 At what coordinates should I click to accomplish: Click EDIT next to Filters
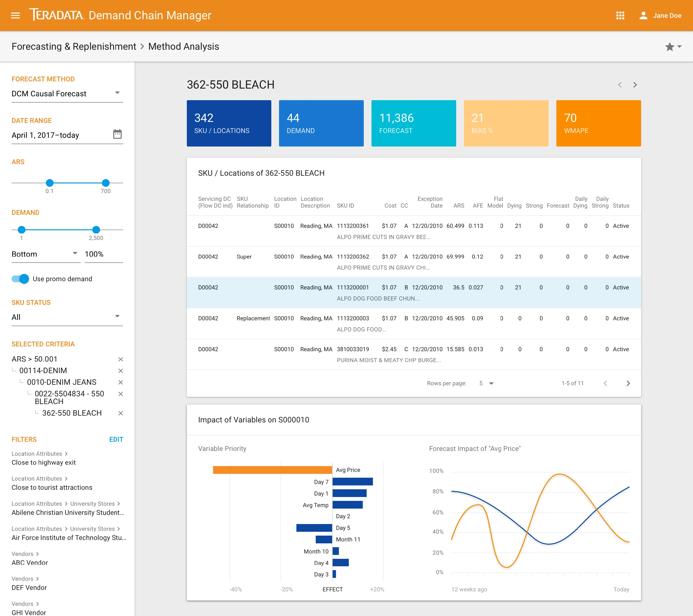[116, 440]
